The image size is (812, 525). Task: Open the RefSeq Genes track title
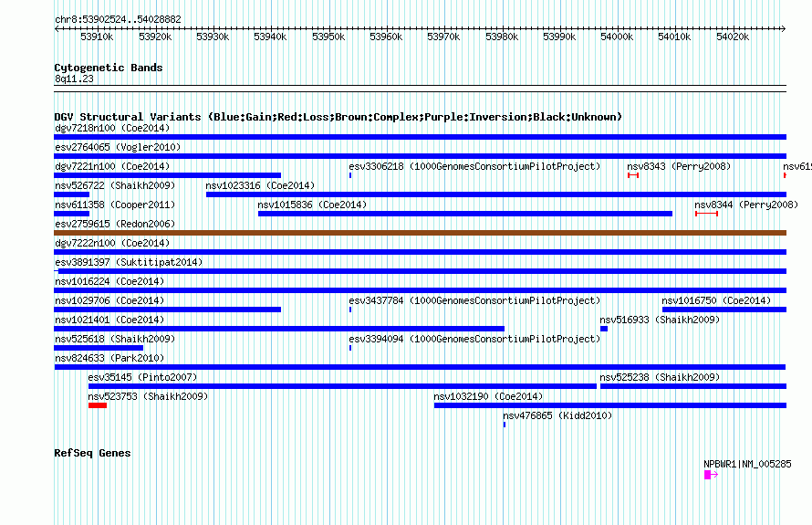point(92,453)
